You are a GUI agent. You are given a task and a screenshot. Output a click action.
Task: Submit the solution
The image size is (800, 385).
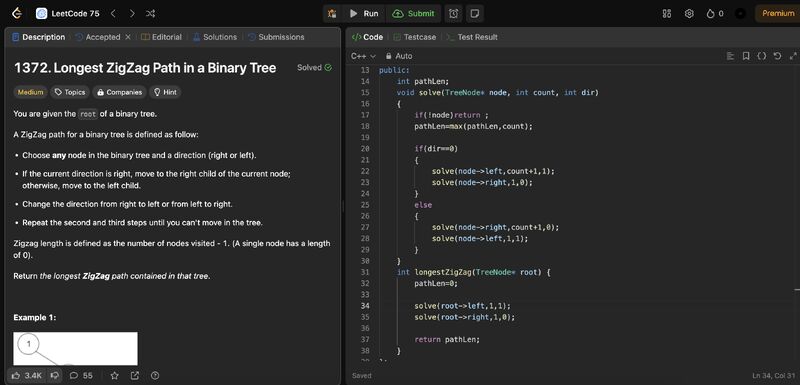413,14
